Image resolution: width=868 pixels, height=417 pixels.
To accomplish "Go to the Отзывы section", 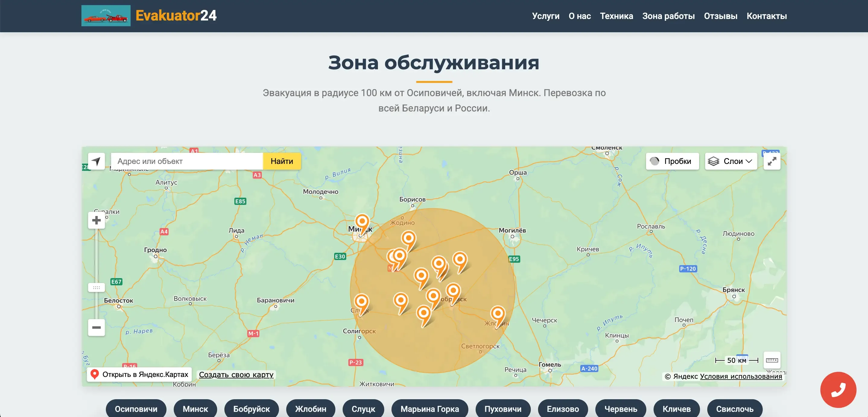I will click(721, 16).
